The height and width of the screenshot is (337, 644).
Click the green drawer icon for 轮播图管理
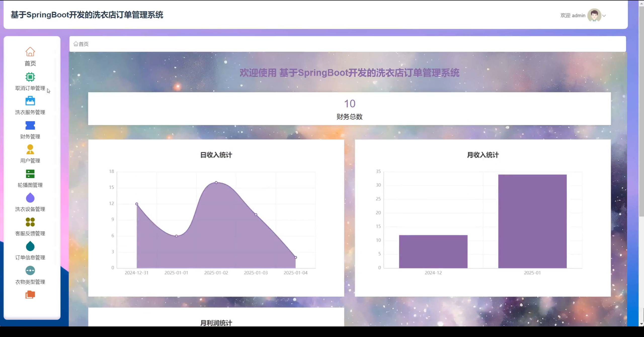(x=30, y=174)
